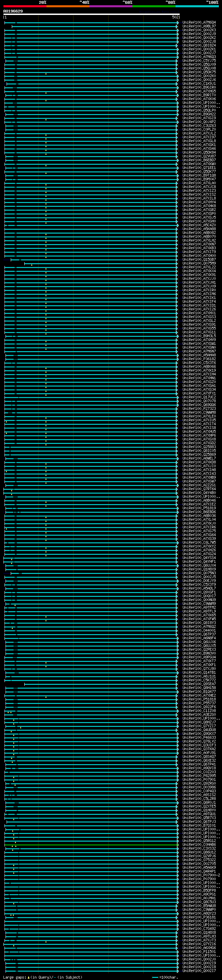Screen dimensions: 222x980
Task: Click hit UniRef100_A6XHG6
Action: click(x=199, y=947)
